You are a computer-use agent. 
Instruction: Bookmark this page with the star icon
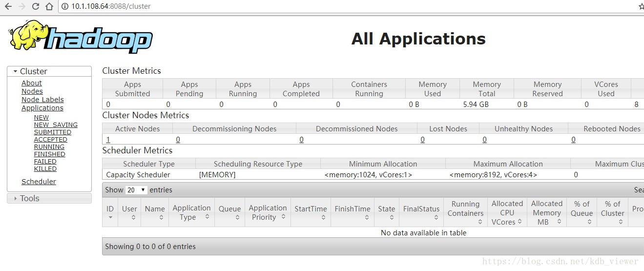(641, 6)
